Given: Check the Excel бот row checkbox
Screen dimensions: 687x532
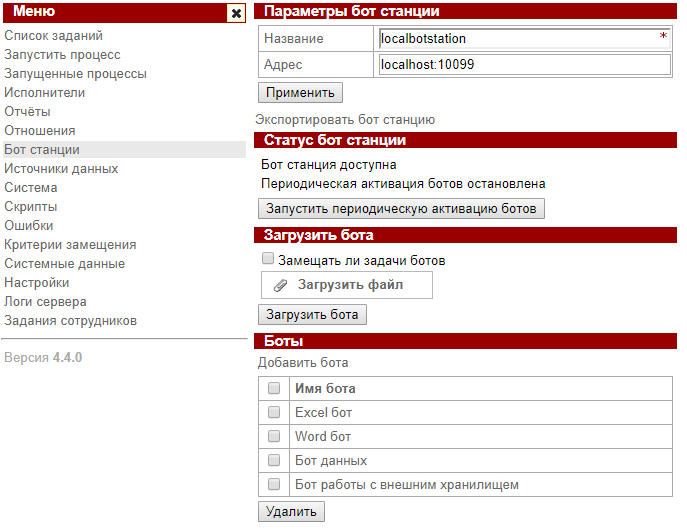Looking at the screenshot, I should pos(274,412).
